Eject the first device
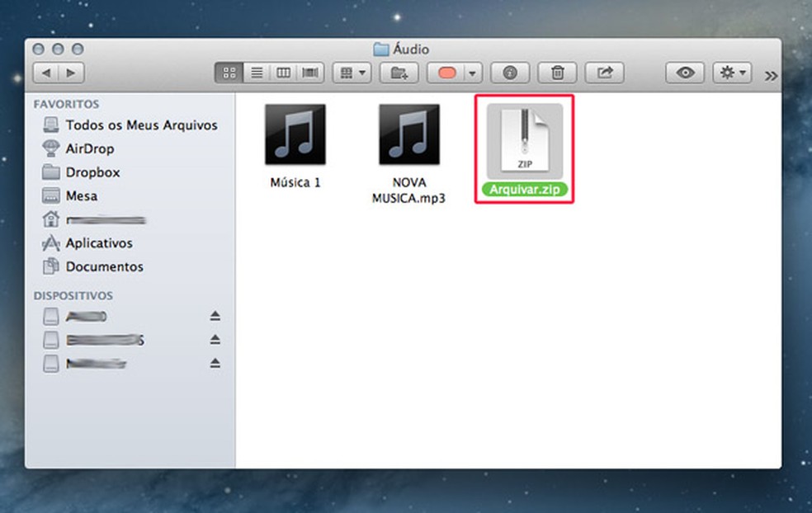The image size is (812, 513). [215, 316]
